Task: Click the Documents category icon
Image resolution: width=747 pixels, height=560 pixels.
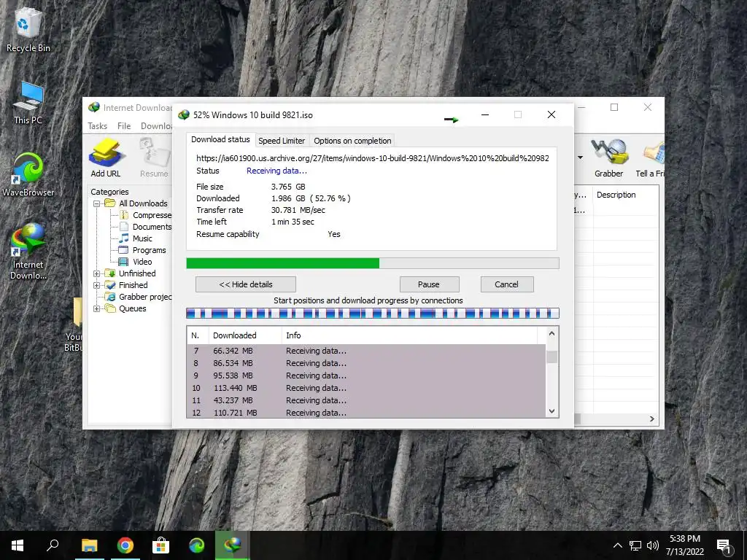Action: pyautogui.click(x=124, y=227)
